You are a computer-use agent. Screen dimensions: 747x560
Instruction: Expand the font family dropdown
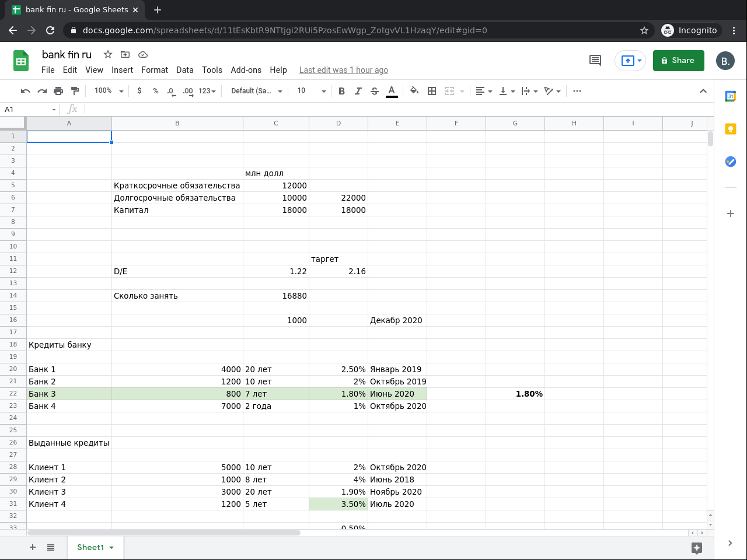coord(256,91)
